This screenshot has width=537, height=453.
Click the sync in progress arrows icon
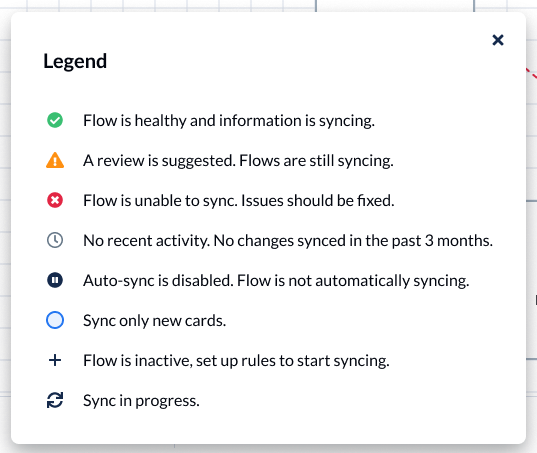coord(55,400)
